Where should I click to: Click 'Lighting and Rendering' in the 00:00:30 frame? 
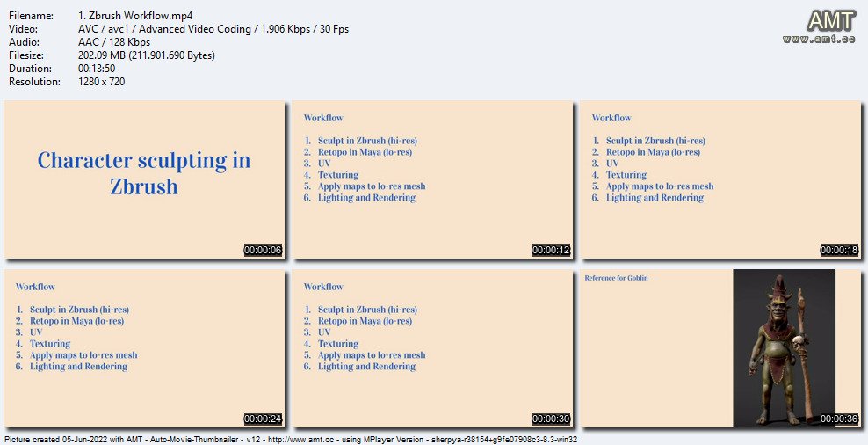pyautogui.click(x=366, y=367)
